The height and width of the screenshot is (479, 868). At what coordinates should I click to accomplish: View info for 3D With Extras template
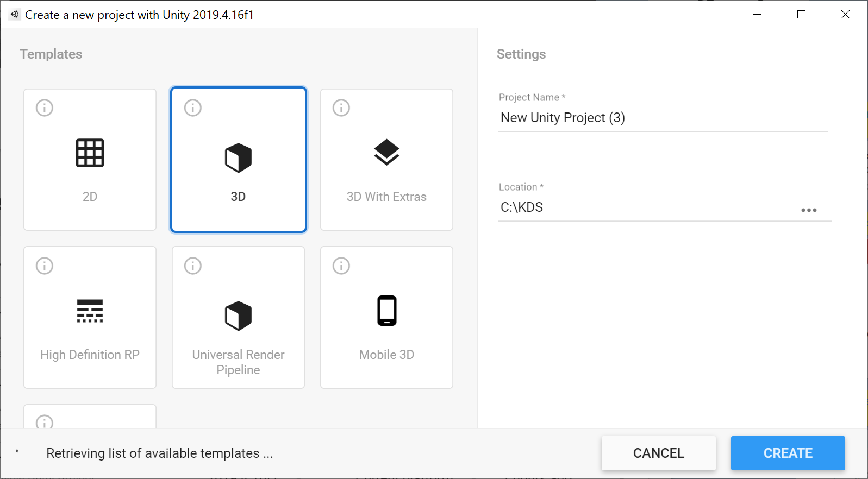pos(341,108)
